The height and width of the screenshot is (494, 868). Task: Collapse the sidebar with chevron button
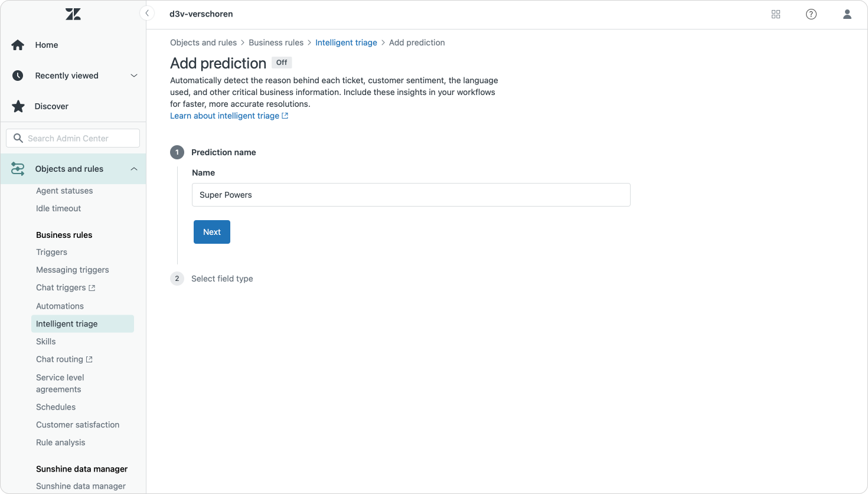click(x=147, y=13)
